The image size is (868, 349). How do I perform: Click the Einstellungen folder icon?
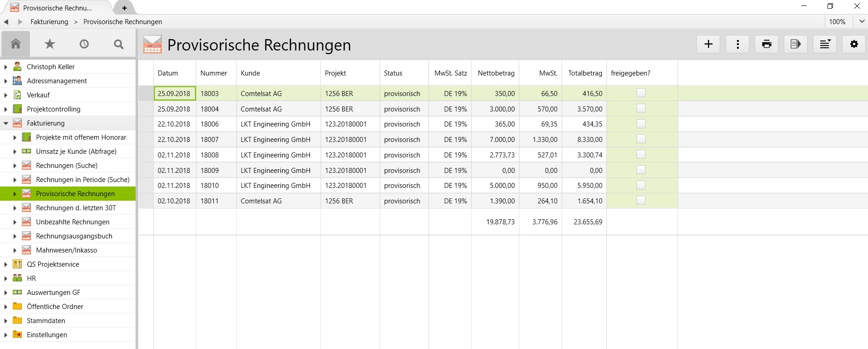(17, 334)
